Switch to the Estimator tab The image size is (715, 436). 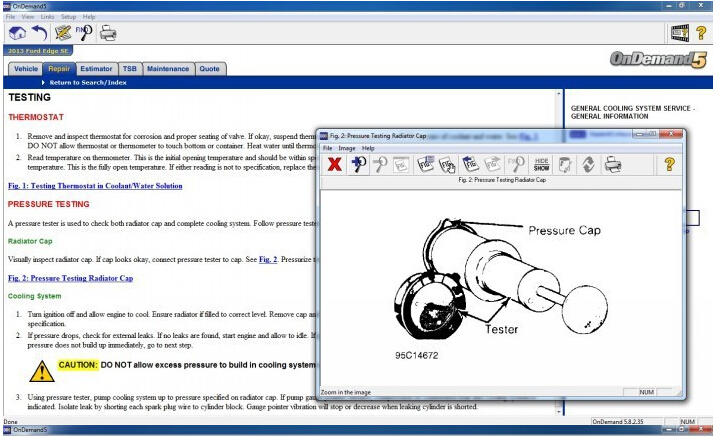(x=96, y=69)
